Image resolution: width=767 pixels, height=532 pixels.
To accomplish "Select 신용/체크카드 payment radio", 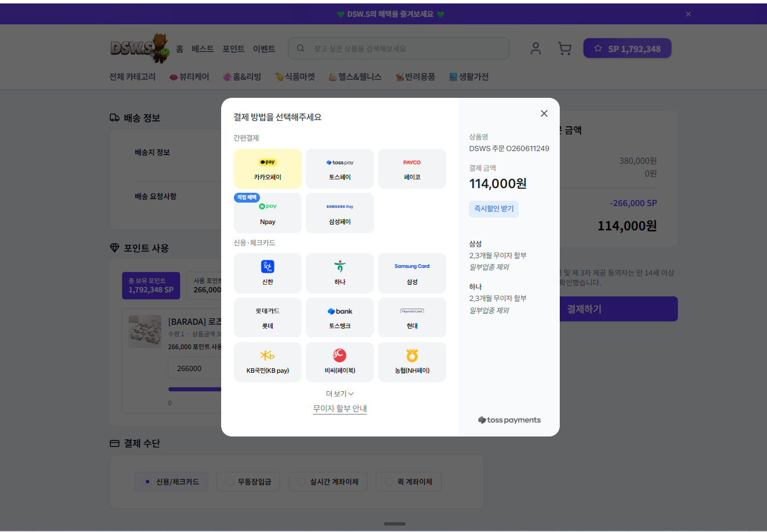I will [x=171, y=482].
